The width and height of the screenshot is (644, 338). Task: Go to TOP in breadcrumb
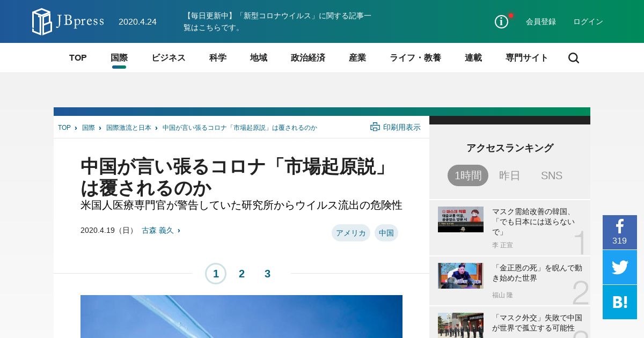64,128
